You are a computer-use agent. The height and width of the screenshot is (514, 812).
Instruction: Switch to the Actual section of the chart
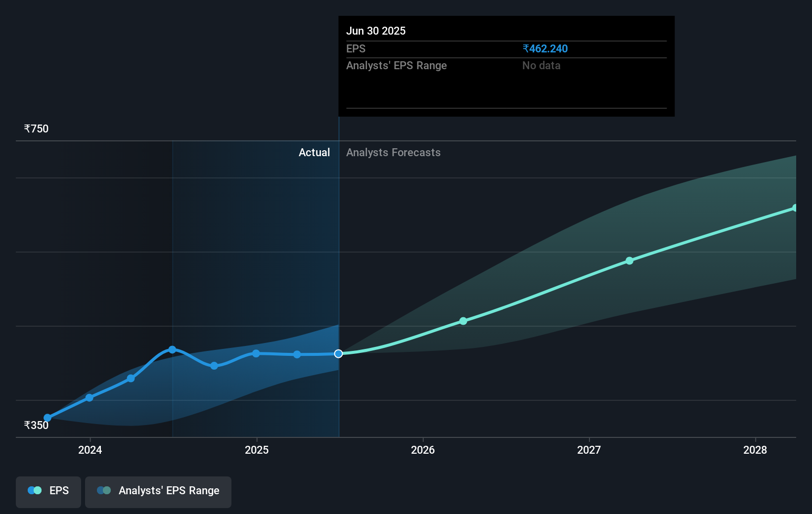coord(315,152)
